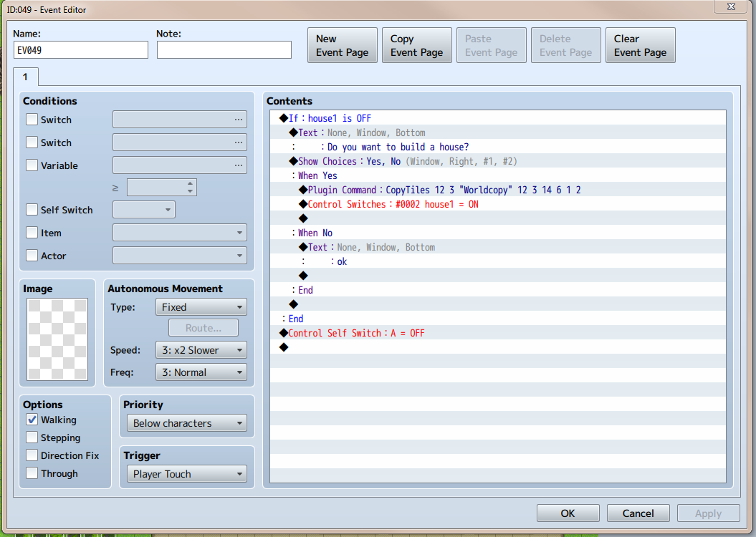
Task: Select the 'ok' text message line
Action: [497, 261]
